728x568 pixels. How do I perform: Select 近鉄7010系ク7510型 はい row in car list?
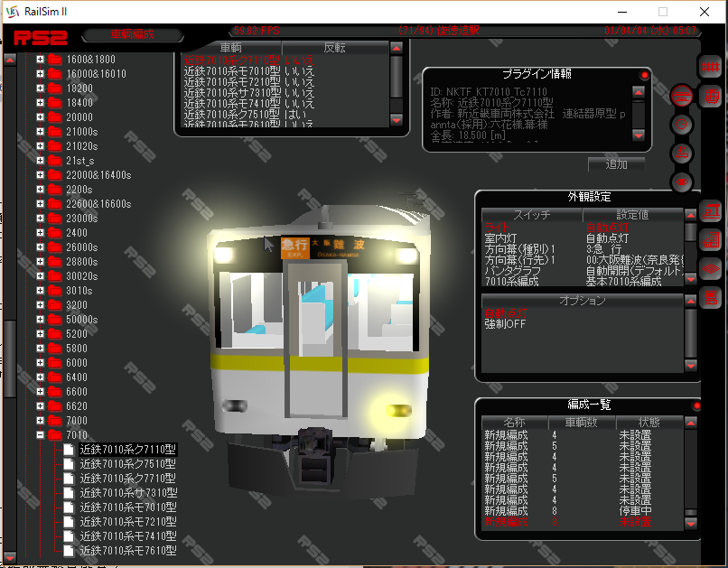(285, 114)
